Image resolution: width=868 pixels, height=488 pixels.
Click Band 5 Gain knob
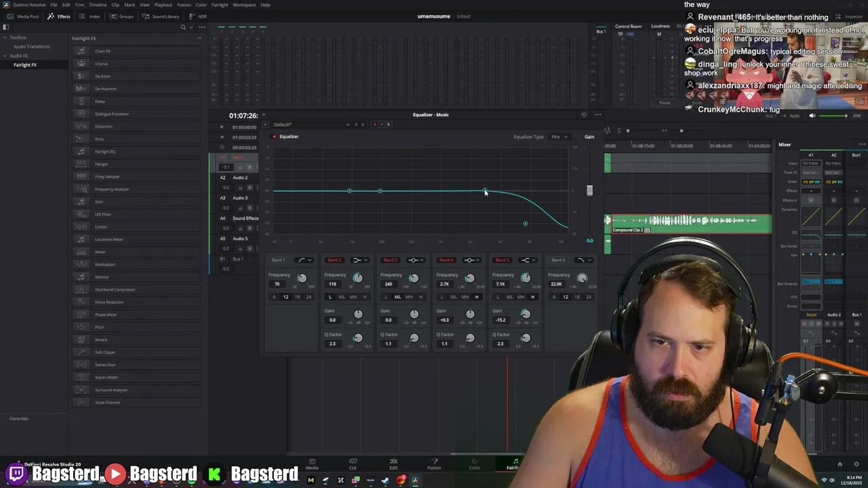(526, 314)
